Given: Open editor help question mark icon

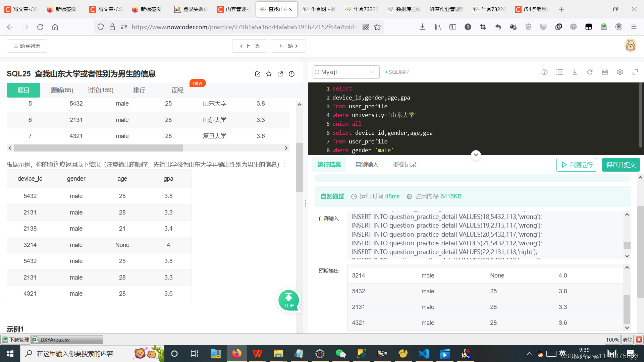Looking at the screenshot, I should coord(545,72).
